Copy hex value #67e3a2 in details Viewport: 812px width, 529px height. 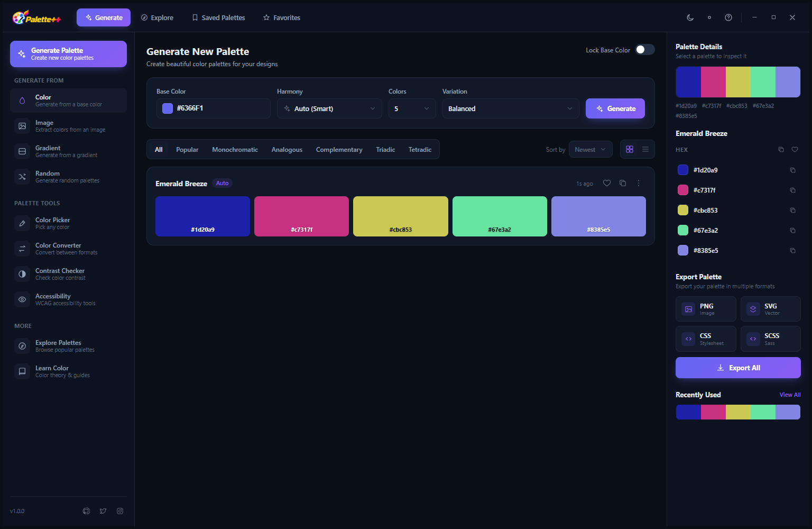(792, 231)
